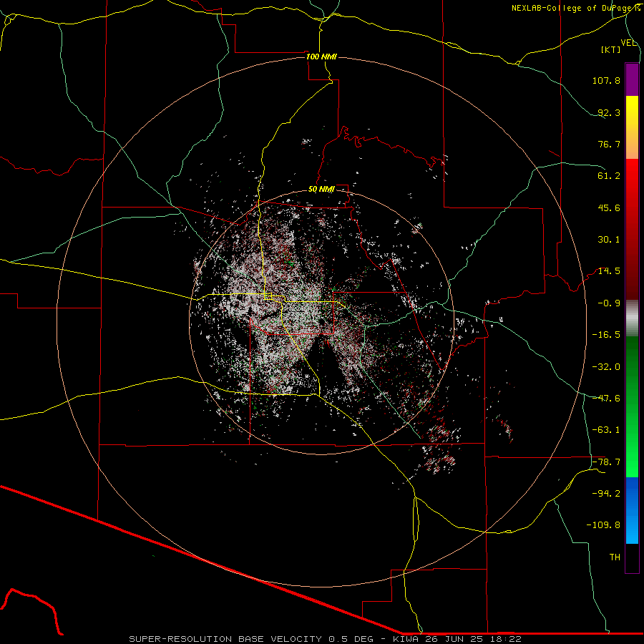Click the -16.5 legend value
644x644 pixels.
606,335
